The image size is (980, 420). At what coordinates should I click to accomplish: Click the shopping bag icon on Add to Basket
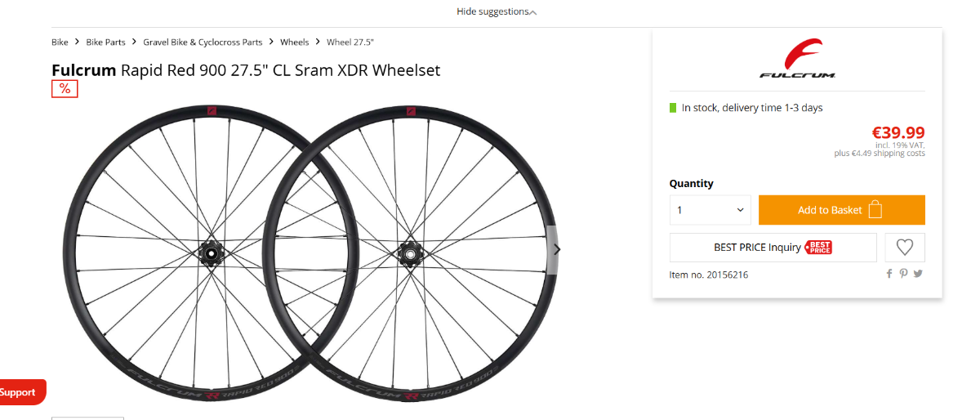875,209
